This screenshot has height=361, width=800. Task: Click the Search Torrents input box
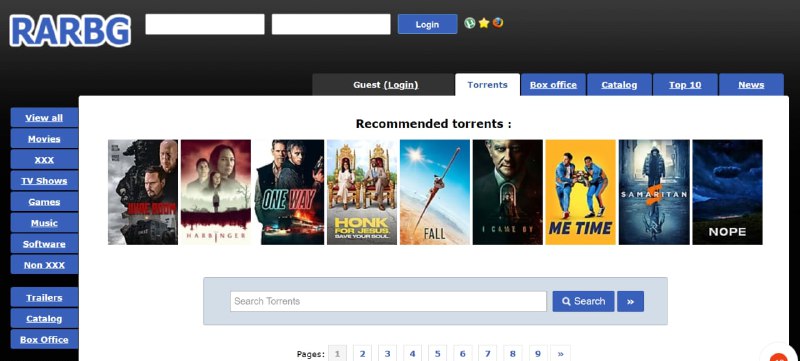tap(388, 301)
